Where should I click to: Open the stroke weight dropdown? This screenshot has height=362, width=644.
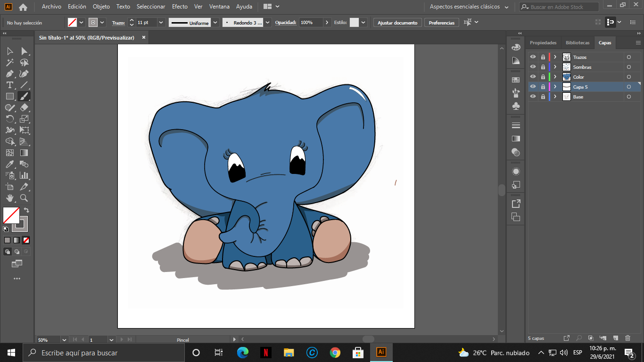[x=161, y=23]
